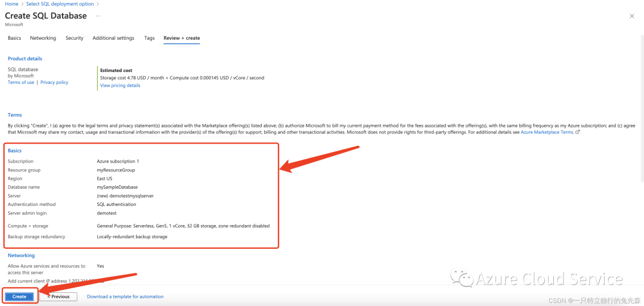Open Select SQL deployment option breadcrumb
The image size is (644, 306).
point(60,4)
